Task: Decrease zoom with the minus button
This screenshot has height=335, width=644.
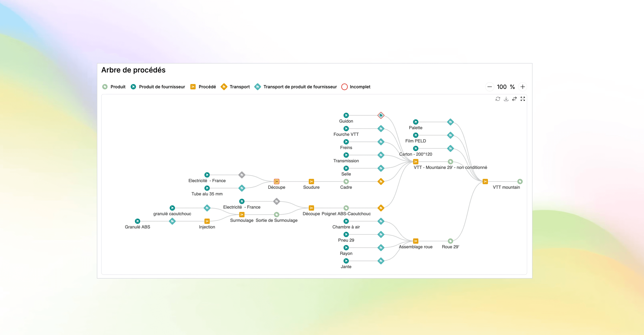Action: click(x=489, y=87)
